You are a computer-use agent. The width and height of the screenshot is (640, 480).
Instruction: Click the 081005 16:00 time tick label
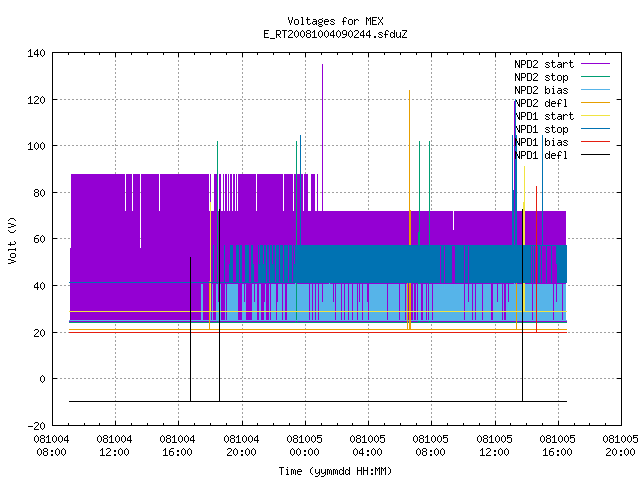tap(557, 446)
